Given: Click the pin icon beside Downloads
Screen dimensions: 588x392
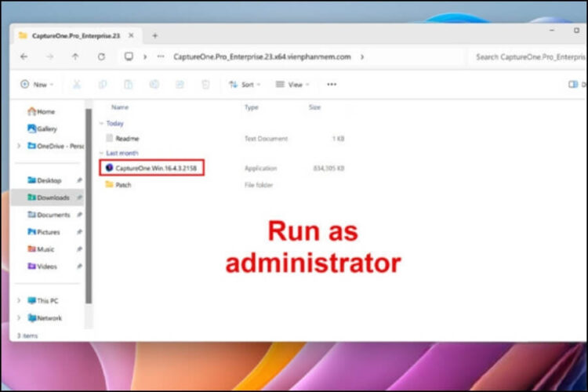Looking at the screenshot, I should tap(79, 198).
